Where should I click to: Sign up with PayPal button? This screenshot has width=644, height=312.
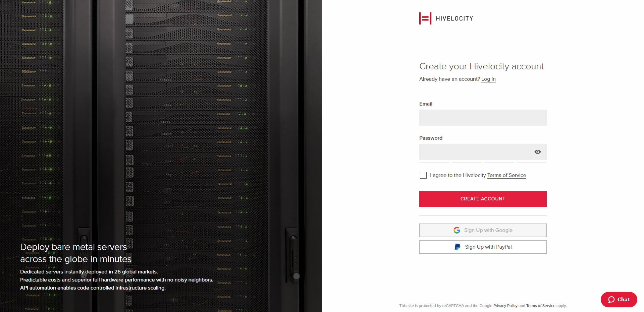point(483,247)
